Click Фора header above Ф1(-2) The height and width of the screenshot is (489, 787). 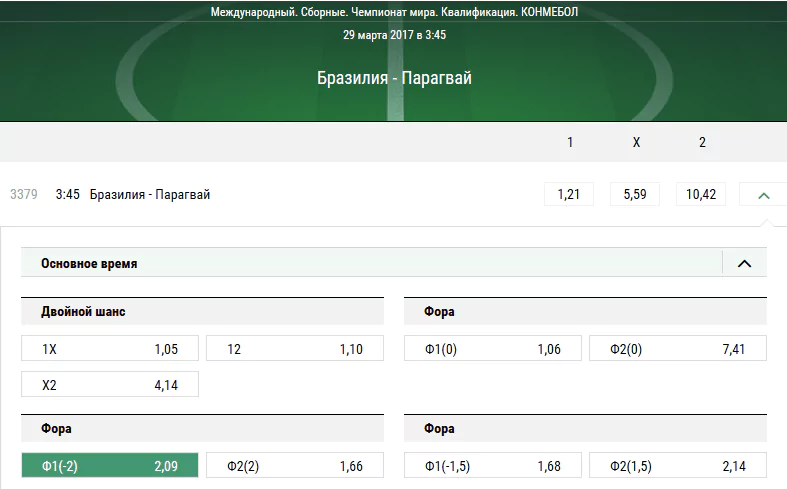pyautogui.click(x=202, y=428)
